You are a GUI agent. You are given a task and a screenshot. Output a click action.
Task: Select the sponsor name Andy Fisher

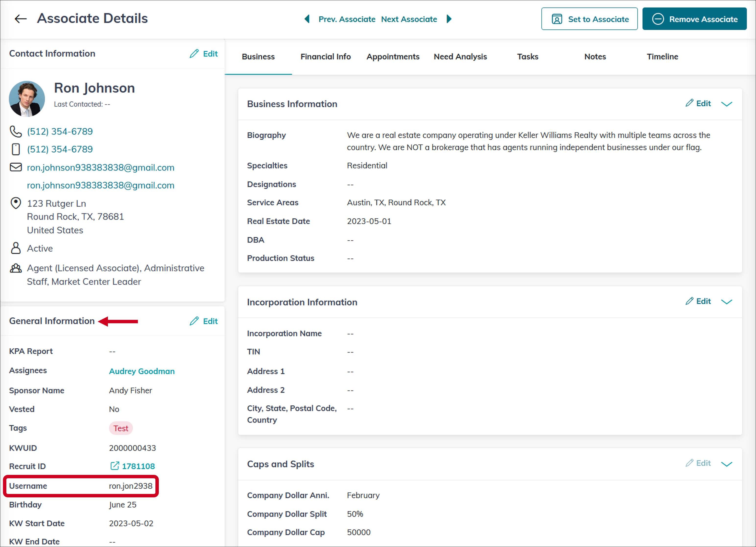(x=130, y=391)
